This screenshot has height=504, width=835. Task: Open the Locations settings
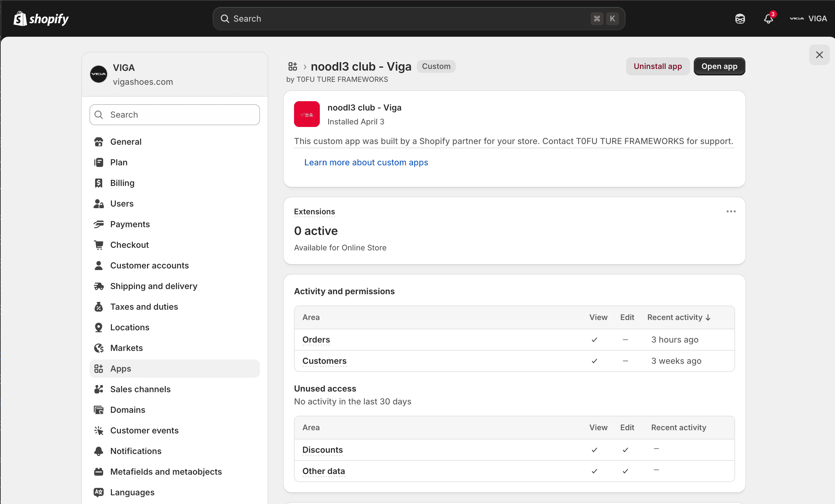174,327
